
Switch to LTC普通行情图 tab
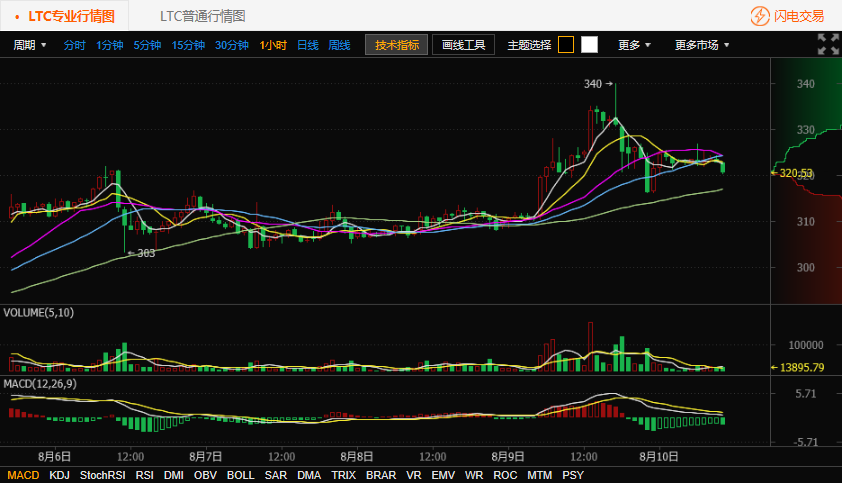(x=202, y=16)
